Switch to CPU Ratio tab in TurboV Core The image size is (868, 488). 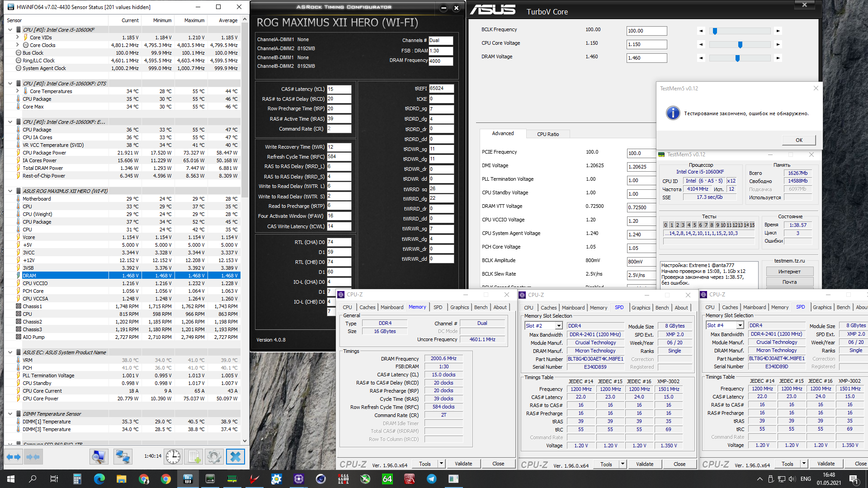click(x=547, y=134)
